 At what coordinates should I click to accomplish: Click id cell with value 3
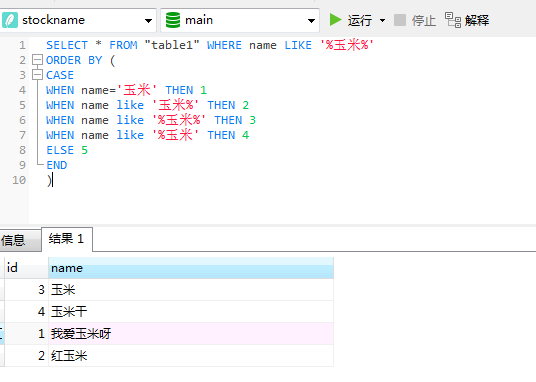tap(26, 290)
